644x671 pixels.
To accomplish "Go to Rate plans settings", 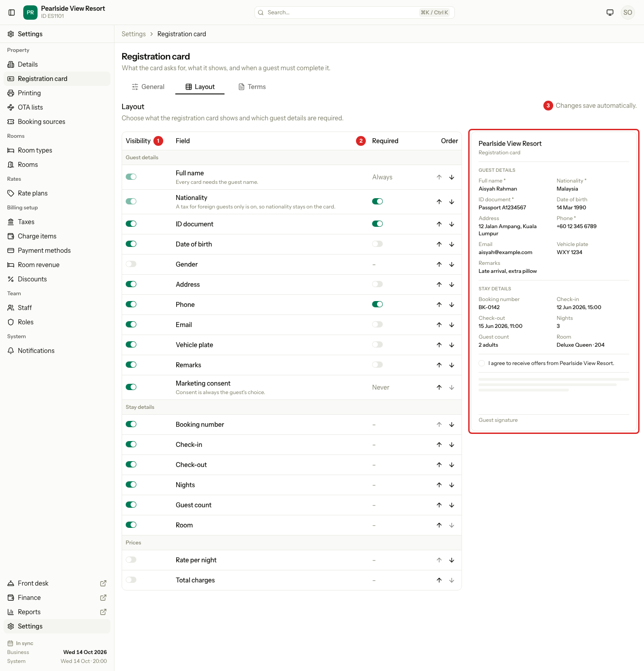I will 57,193.
